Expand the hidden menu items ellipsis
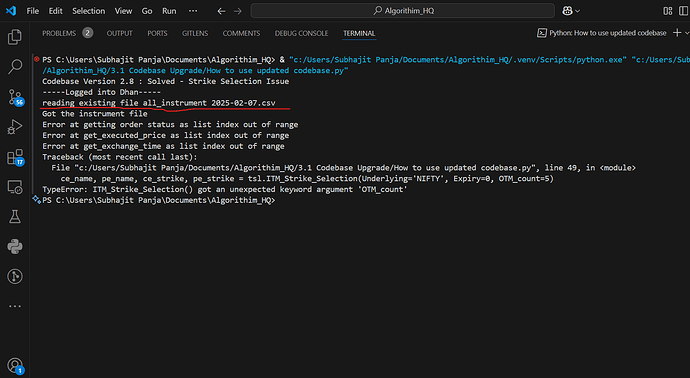690x378 pixels. pos(193,11)
